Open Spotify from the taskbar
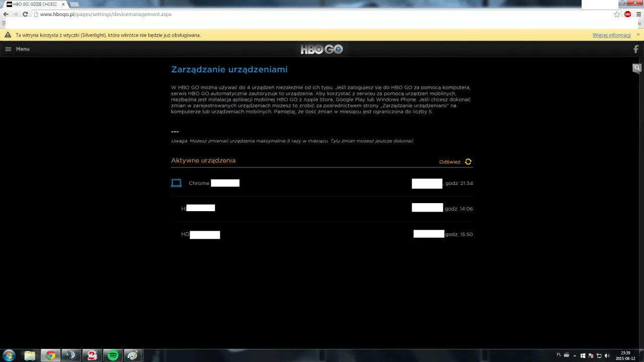The image size is (644, 362). [x=113, y=355]
